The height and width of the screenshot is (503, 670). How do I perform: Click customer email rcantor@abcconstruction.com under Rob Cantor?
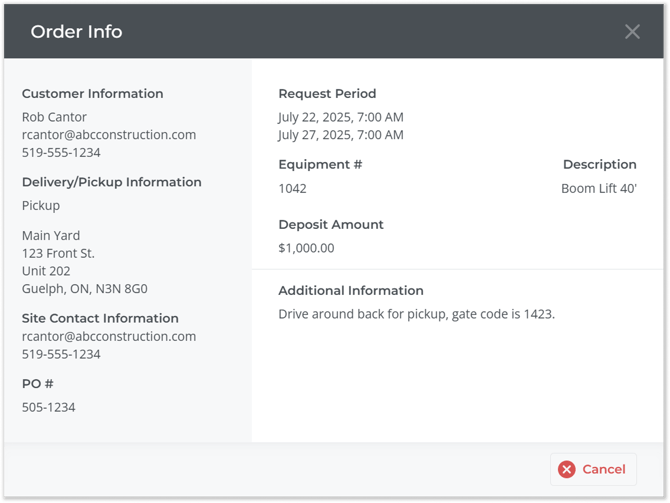pyautogui.click(x=109, y=135)
